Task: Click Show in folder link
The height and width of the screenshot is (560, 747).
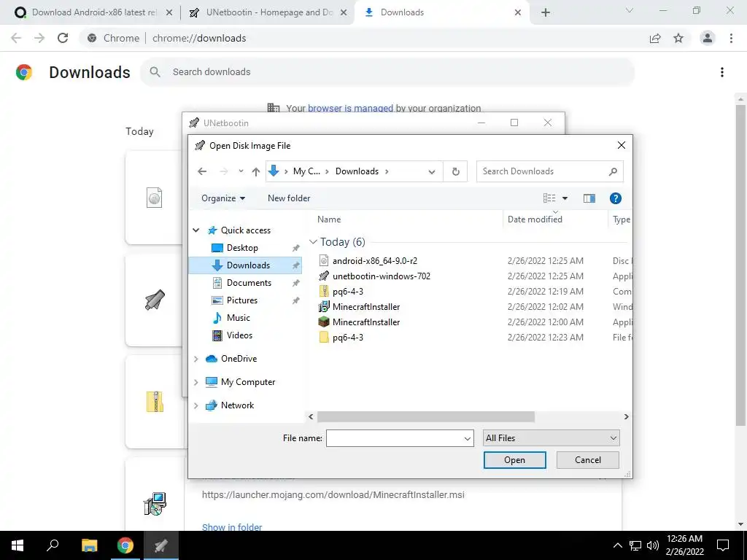Action: (x=232, y=527)
